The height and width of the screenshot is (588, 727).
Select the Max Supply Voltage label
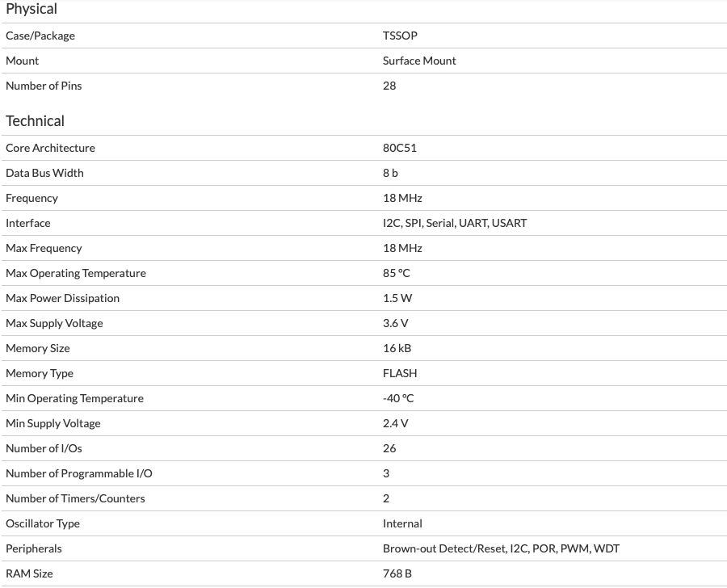[54, 323]
